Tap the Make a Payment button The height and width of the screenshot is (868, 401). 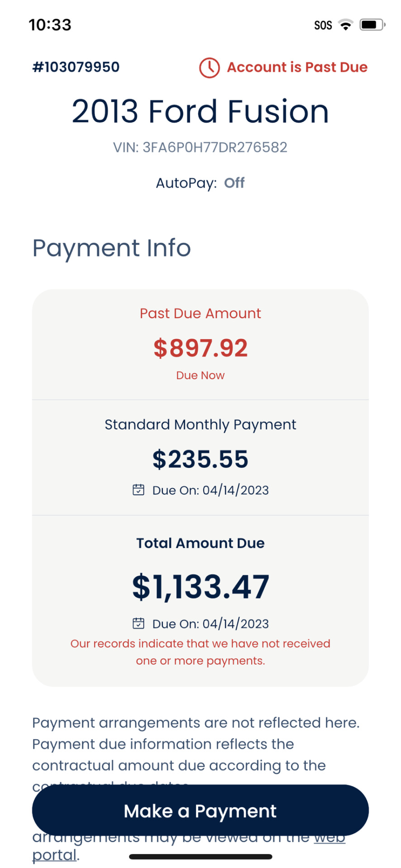200,811
